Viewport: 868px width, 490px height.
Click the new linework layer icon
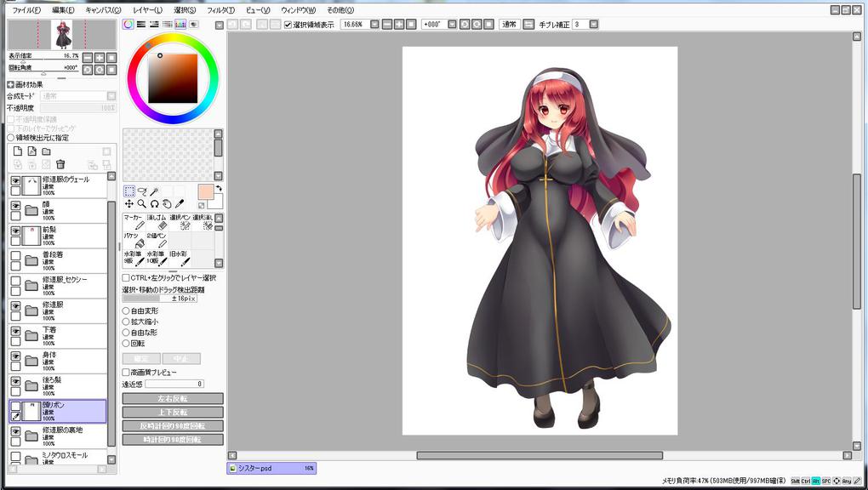pos(32,151)
